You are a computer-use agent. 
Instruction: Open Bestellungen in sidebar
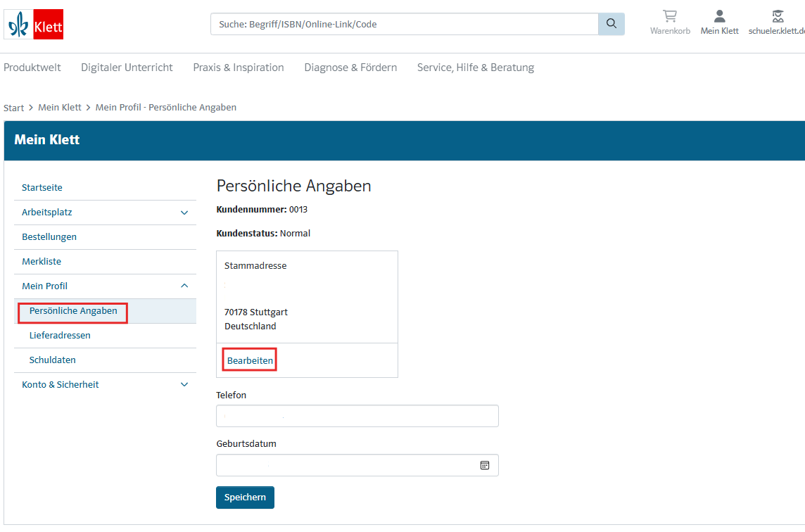(49, 236)
